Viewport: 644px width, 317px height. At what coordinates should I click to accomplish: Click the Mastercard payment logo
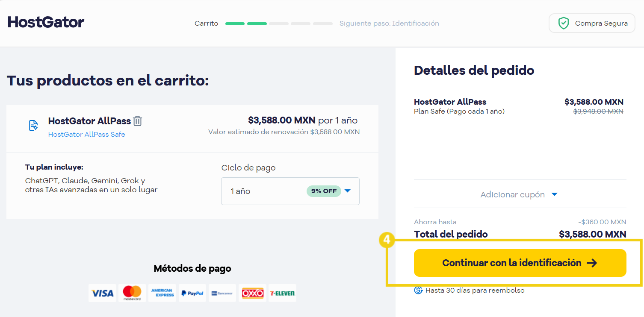pyautogui.click(x=132, y=293)
